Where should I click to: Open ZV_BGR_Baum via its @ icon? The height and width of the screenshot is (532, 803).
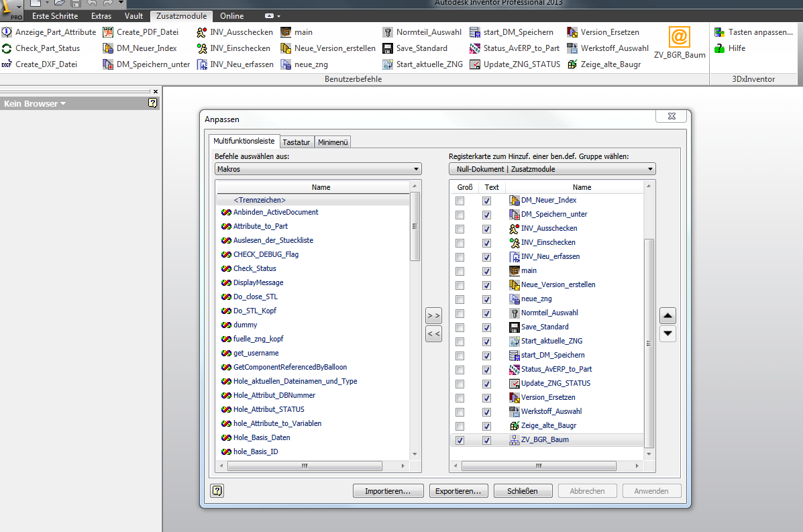680,38
